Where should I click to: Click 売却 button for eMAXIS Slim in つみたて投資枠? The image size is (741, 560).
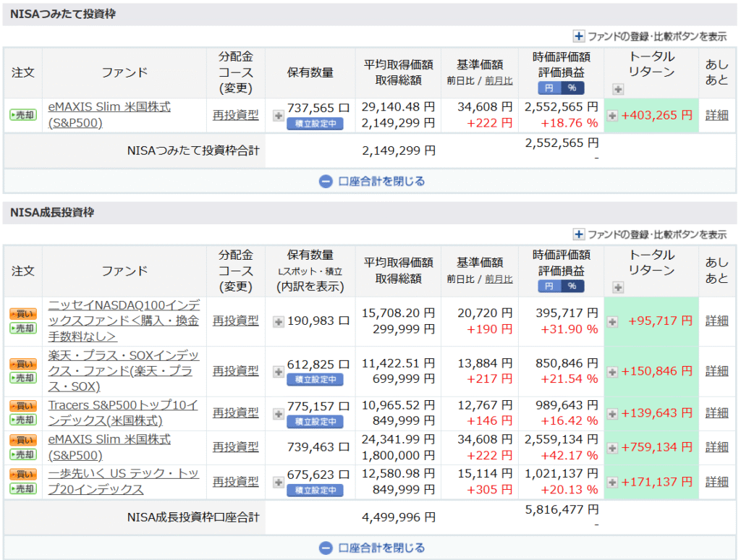(23, 115)
